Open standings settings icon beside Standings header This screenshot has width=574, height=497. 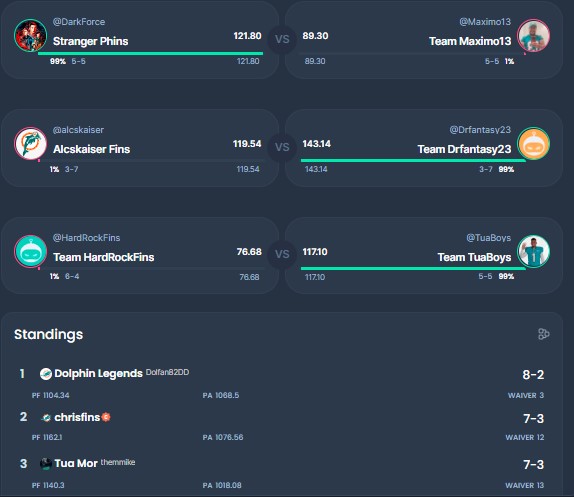point(544,334)
